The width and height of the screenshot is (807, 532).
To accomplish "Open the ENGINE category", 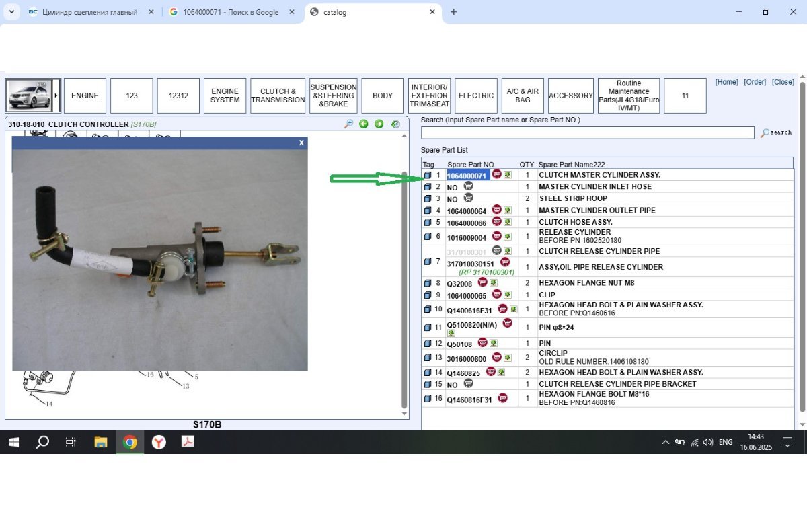I will (x=85, y=96).
